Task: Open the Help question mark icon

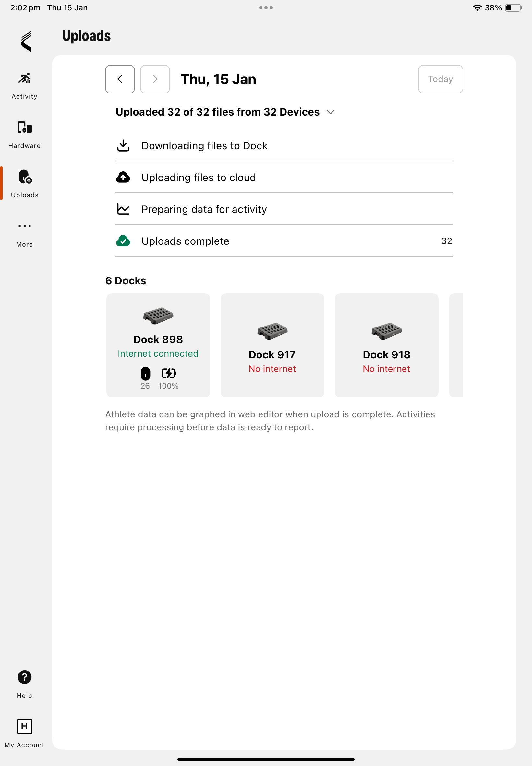Action: pyautogui.click(x=24, y=677)
